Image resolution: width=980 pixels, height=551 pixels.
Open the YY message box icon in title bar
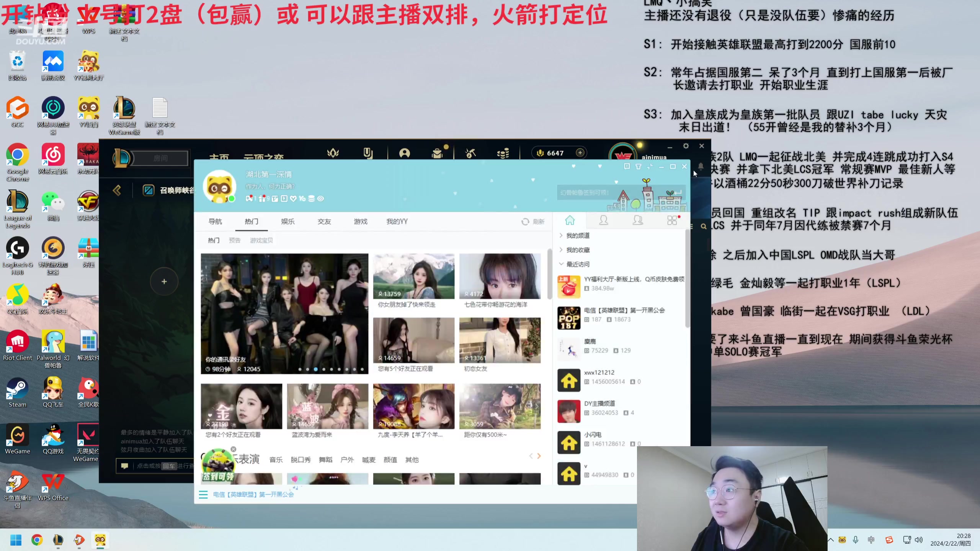tap(627, 166)
